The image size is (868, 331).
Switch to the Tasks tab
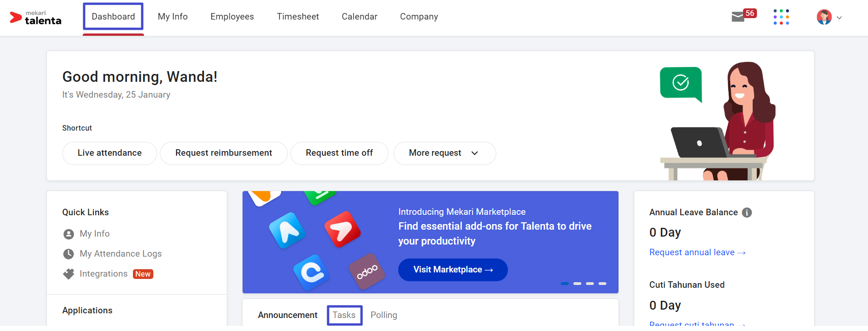click(344, 315)
